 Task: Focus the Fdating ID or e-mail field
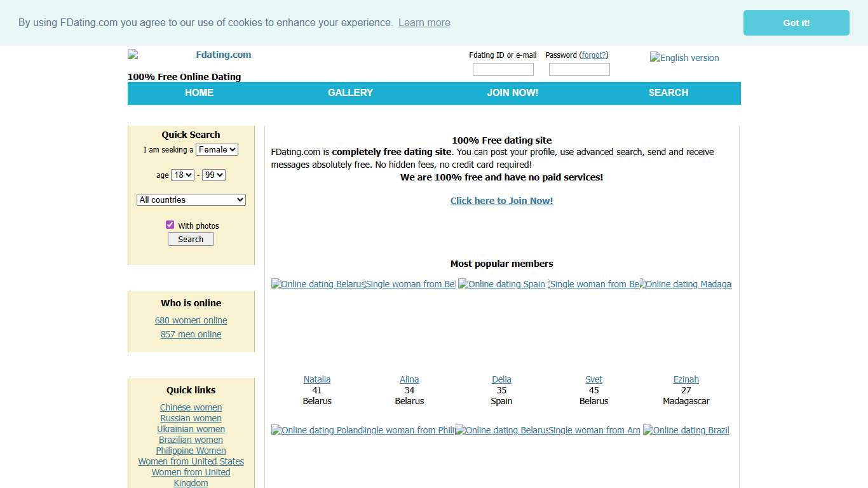coord(503,70)
